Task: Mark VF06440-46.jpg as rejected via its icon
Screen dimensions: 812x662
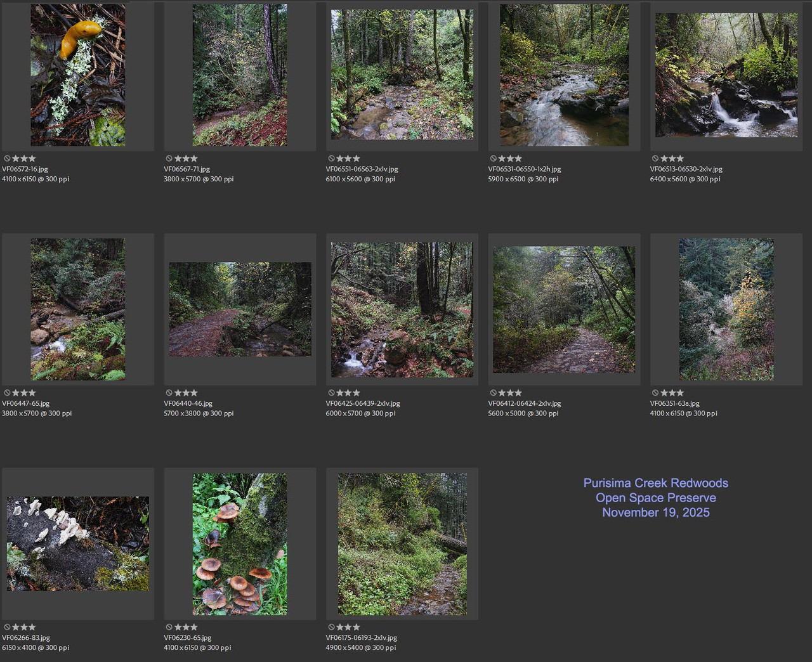Action: pyautogui.click(x=169, y=393)
